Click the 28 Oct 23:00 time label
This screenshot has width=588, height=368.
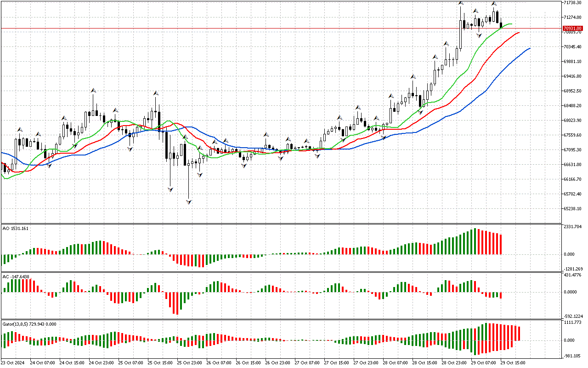click(x=454, y=363)
